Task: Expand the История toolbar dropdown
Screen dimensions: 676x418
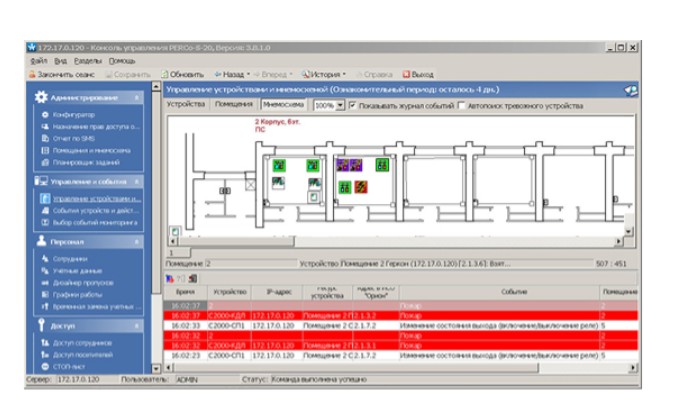Action: [325, 74]
